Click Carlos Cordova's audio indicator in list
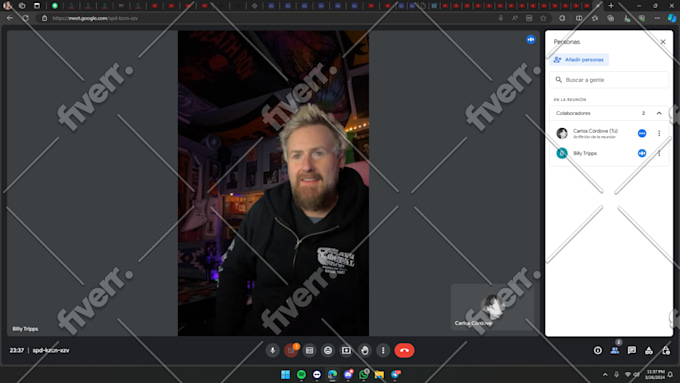The height and width of the screenshot is (383, 680). (x=642, y=133)
